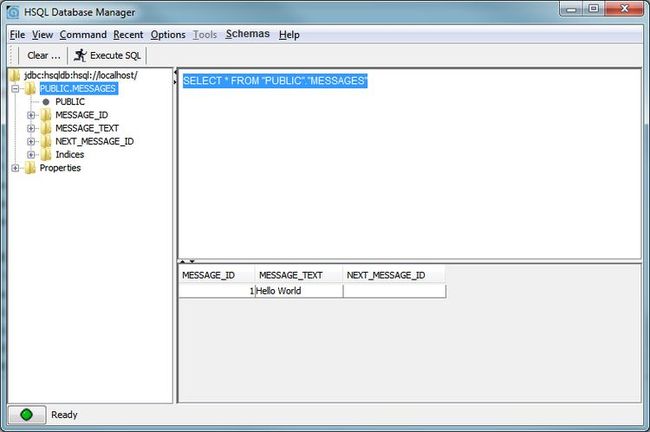The width and height of the screenshot is (650, 432).
Task: Click the HSQL Database Manager title icon
Action: click(x=13, y=12)
